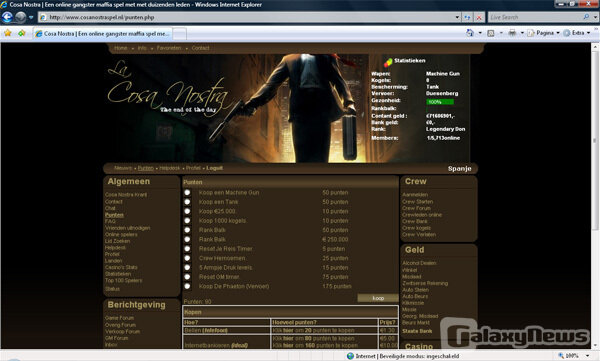This screenshot has height=361, width=600.
Task: Click the 100% zoom level icon
Action: pyautogui.click(x=561, y=356)
